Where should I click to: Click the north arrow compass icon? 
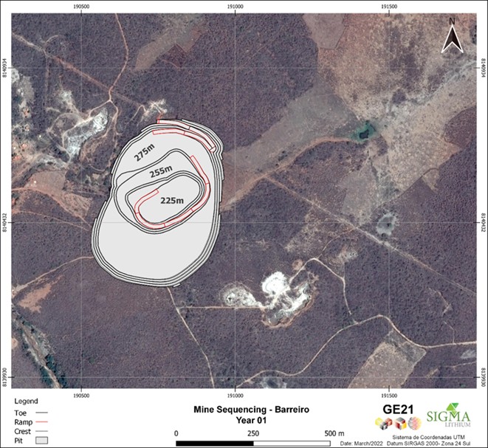(x=450, y=37)
